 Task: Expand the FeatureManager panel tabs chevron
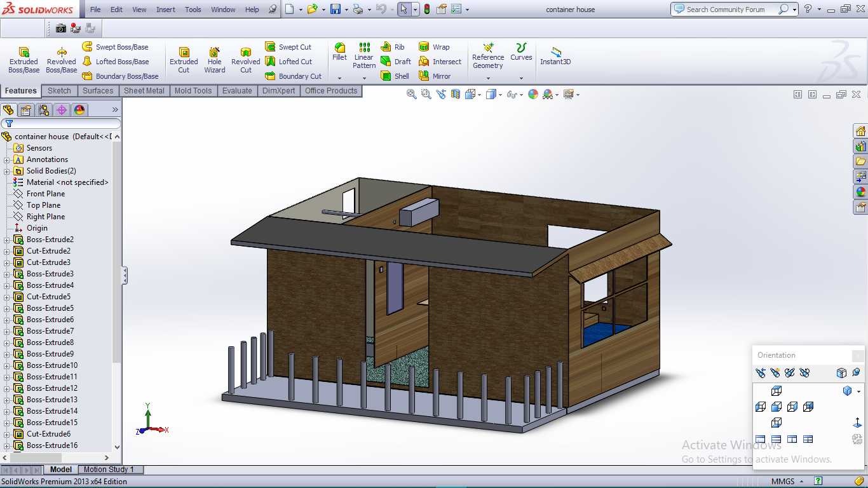(115, 110)
